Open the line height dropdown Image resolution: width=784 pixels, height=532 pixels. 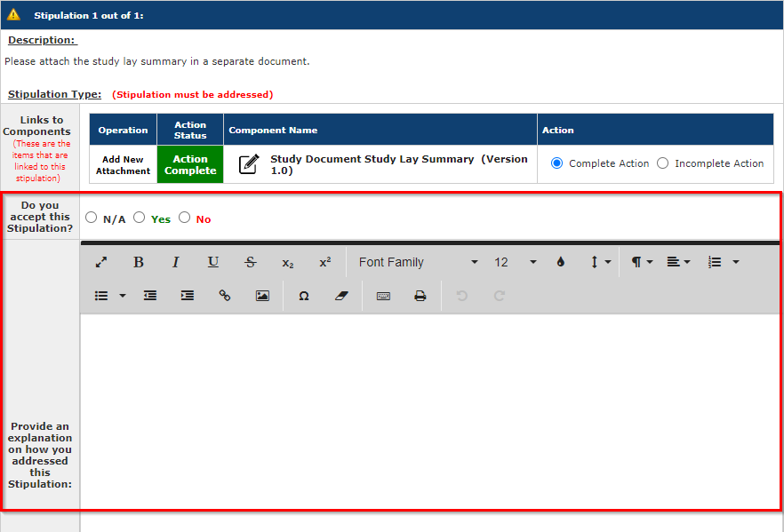[600, 262]
